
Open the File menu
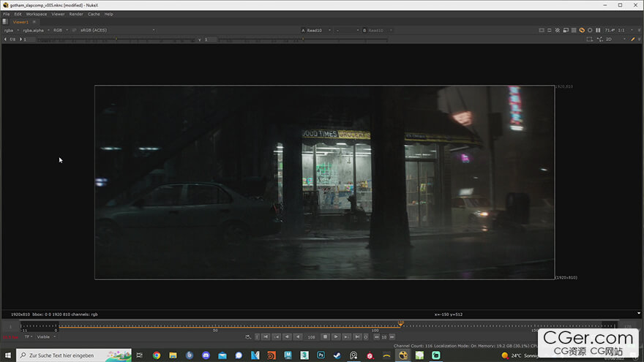[x=7, y=14]
